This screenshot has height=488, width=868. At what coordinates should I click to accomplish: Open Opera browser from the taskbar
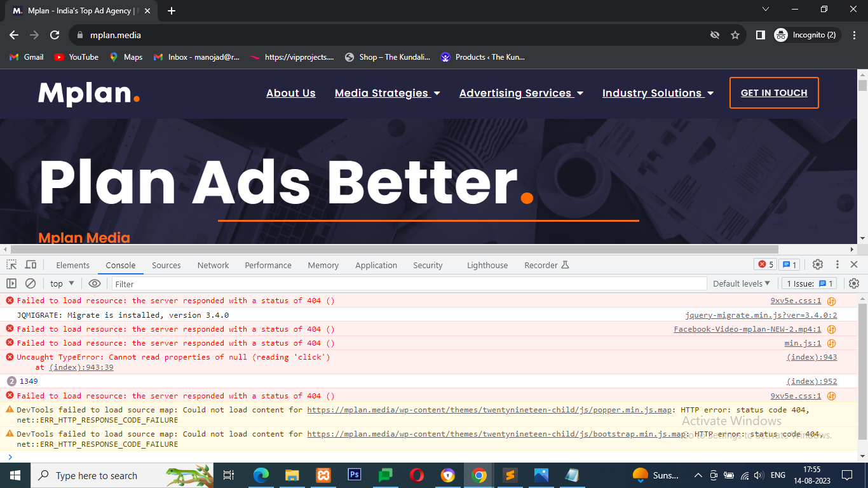pos(417,475)
